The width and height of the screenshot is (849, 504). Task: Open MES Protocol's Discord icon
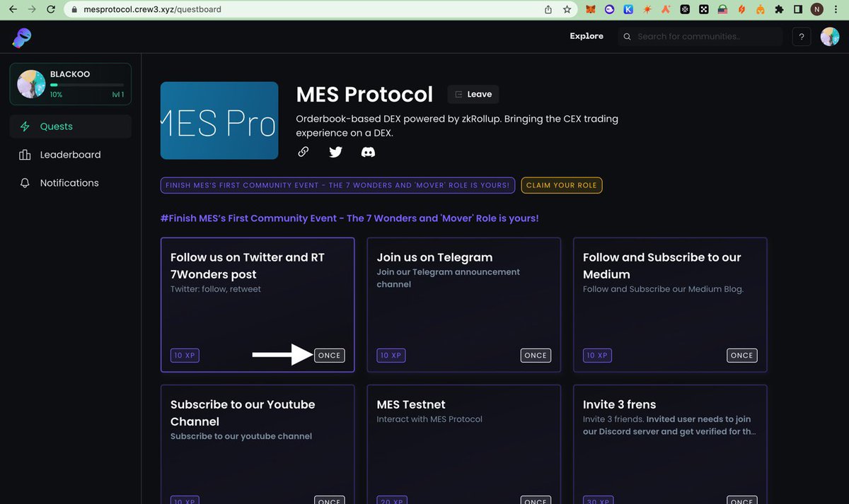point(368,151)
